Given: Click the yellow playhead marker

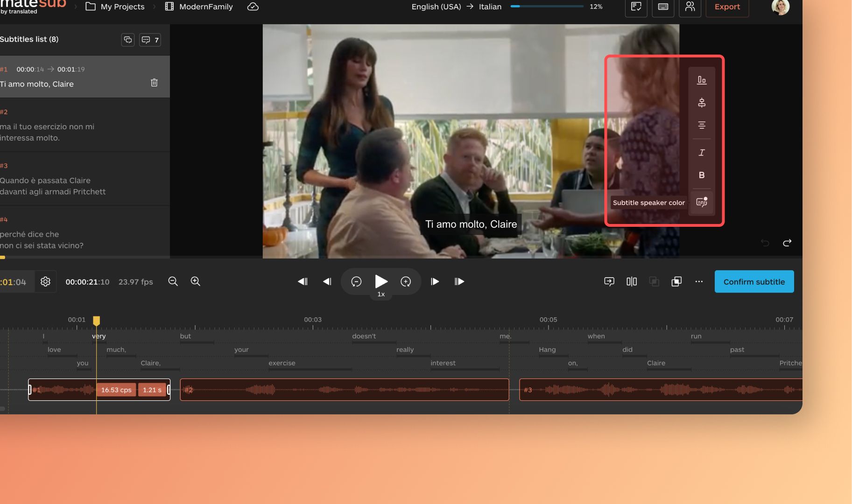Looking at the screenshot, I should click(96, 321).
